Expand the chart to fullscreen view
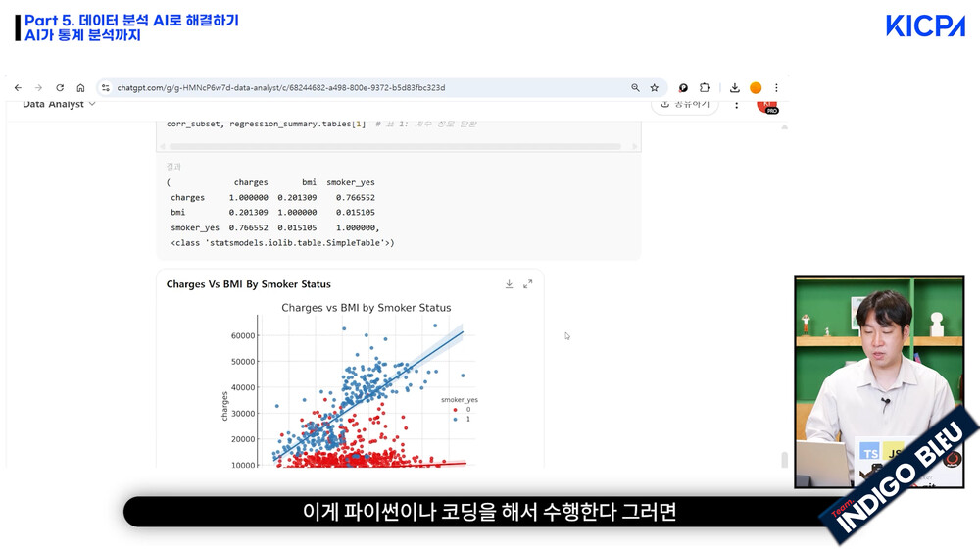The height and width of the screenshot is (551, 980). (527, 284)
